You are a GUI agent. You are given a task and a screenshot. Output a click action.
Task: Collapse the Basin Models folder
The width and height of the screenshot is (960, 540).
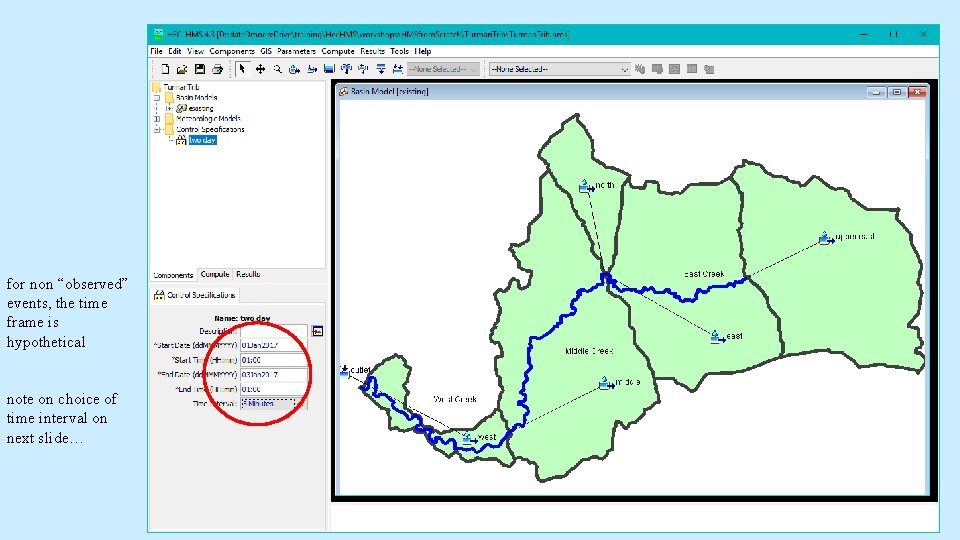(157, 97)
